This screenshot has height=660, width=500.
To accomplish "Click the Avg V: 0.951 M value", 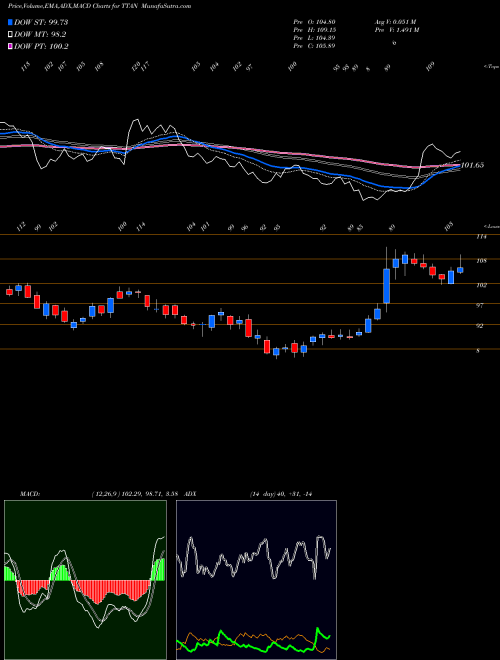I will pyautogui.click(x=395, y=22).
